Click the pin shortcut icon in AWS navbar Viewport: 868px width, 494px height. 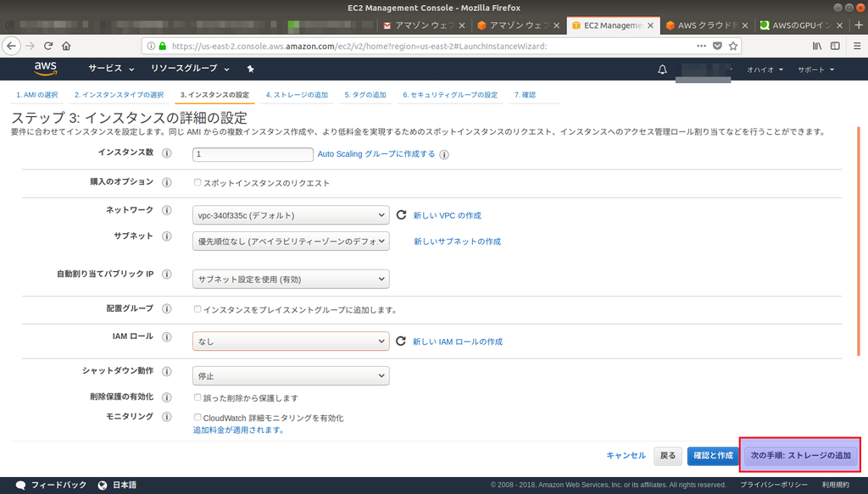point(250,69)
